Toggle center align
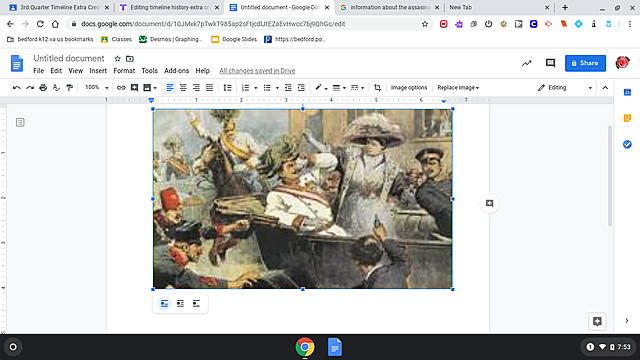Screen dimensions: 640x360 tap(183, 88)
